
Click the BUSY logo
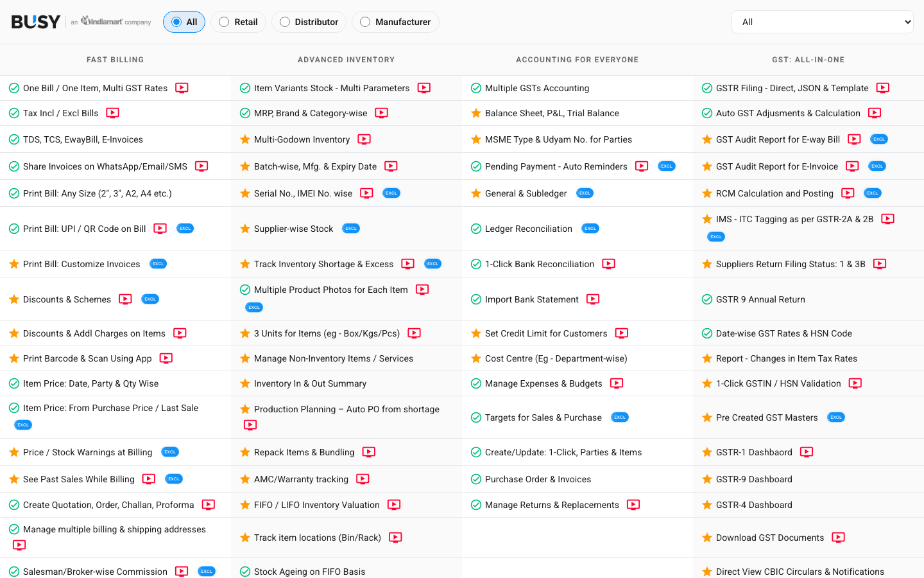[36, 22]
